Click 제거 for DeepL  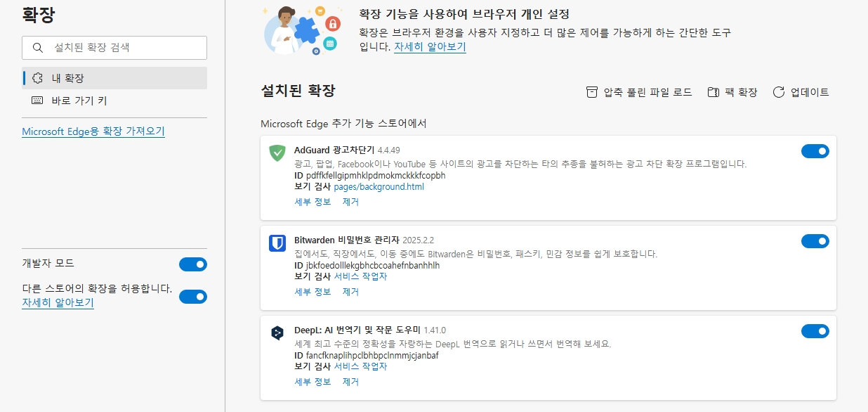pos(350,382)
